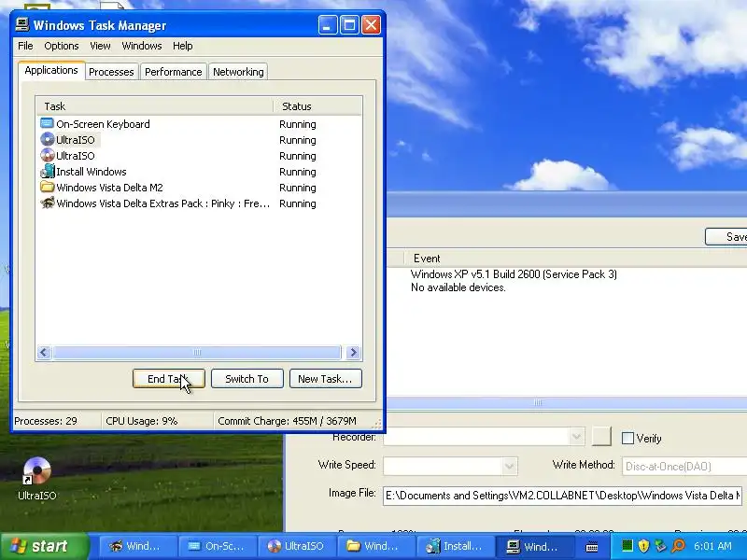Switch to the Networking tab
The height and width of the screenshot is (560, 747).
238,72
